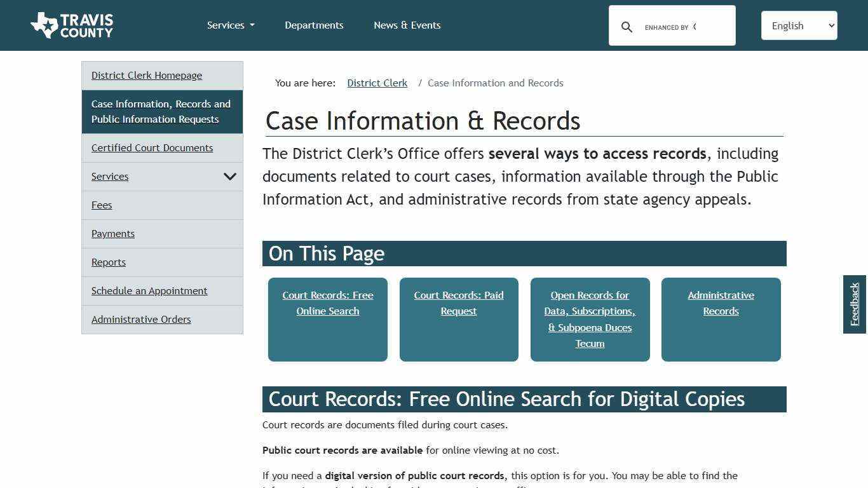Screen dimensions: 868x488
Task: Select the Court Records: Free Online Search card
Action: click(327, 303)
